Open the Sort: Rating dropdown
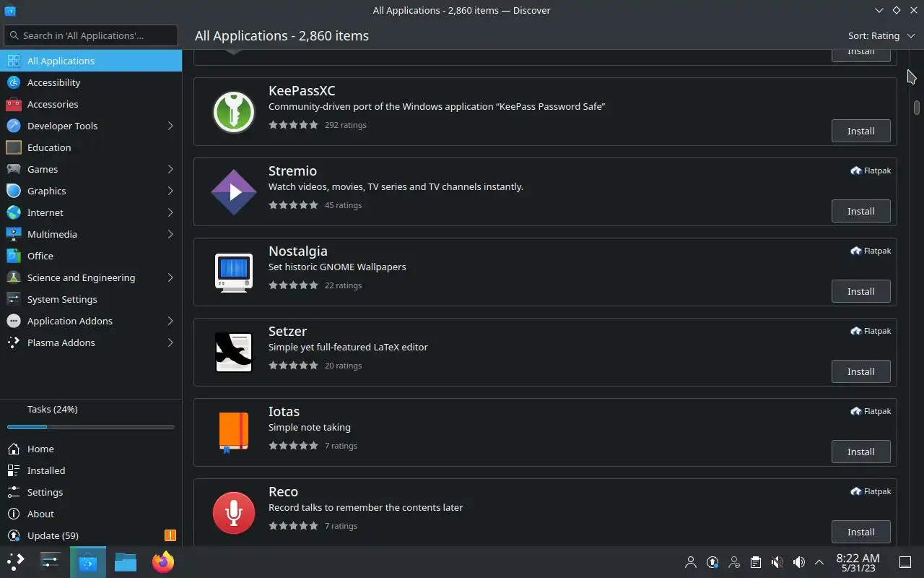Image resolution: width=924 pixels, height=578 pixels. click(881, 35)
